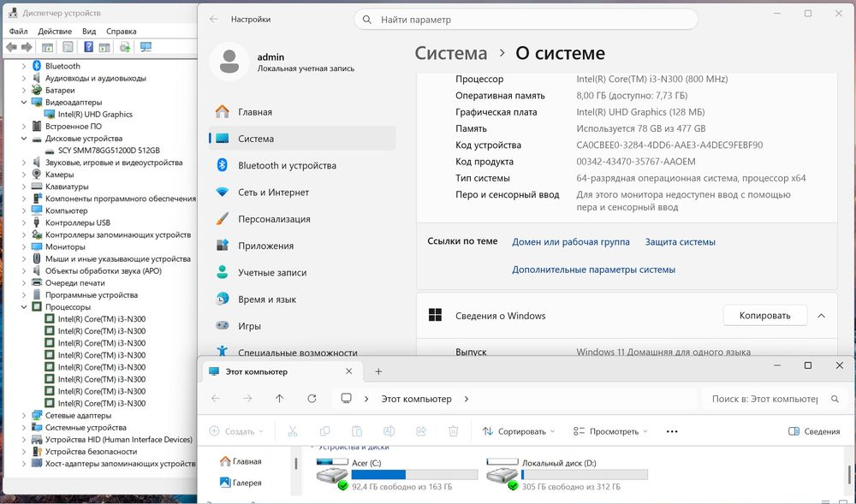The height and width of the screenshot is (504, 856).
Task: Click the Главная home icon in Settings sidebar
Action: 223,112
